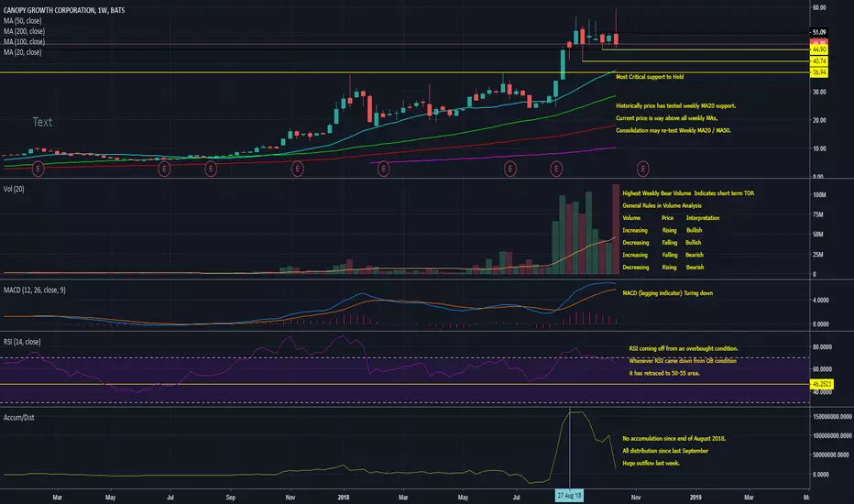
Task: Click 'All distribution since last September' note
Action: [665, 451]
